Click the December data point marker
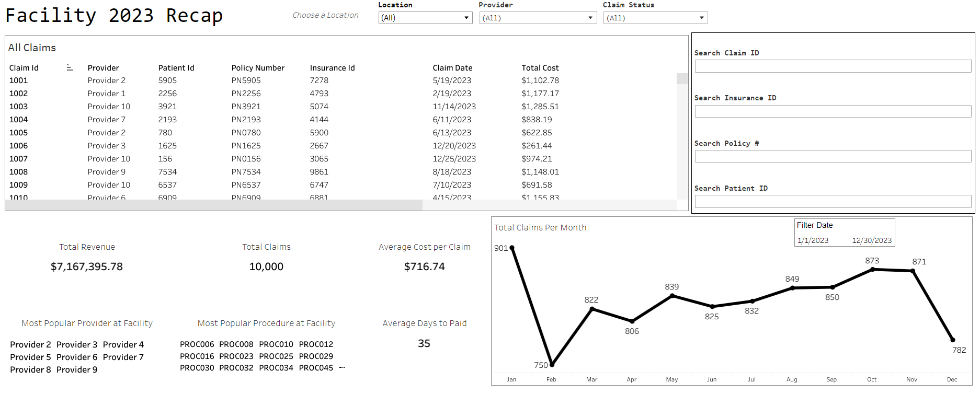 pyautogui.click(x=952, y=340)
